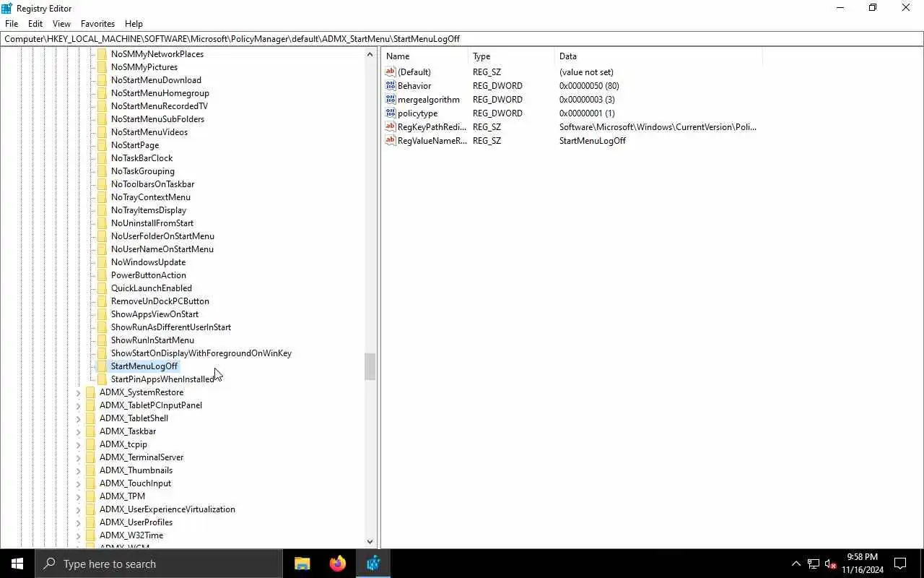Launch Firefox from the taskbar

pyautogui.click(x=337, y=564)
